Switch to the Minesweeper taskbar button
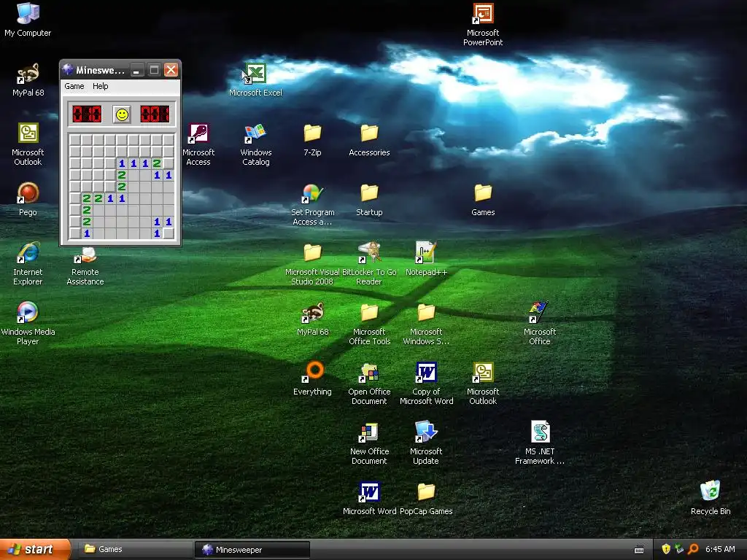 tap(252, 550)
